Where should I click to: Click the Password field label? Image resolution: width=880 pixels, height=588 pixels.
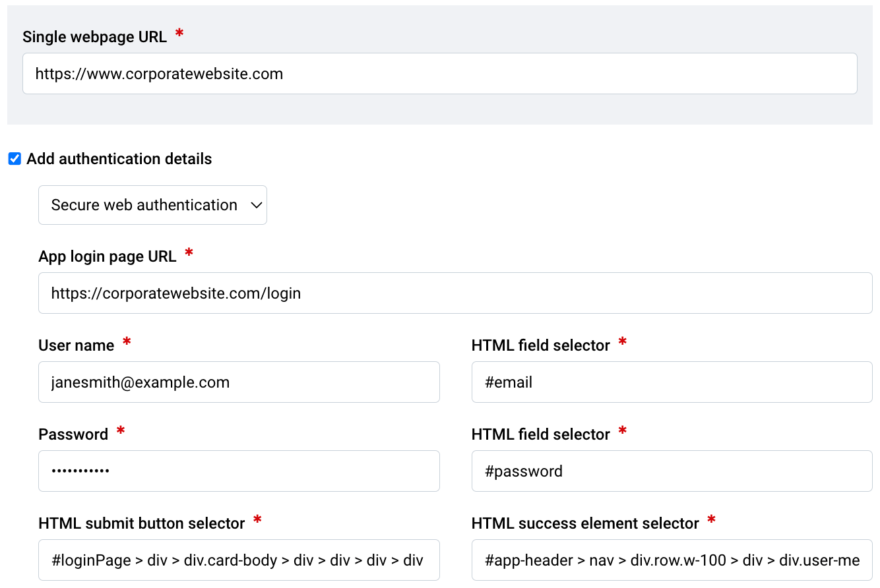click(x=73, y=434)
